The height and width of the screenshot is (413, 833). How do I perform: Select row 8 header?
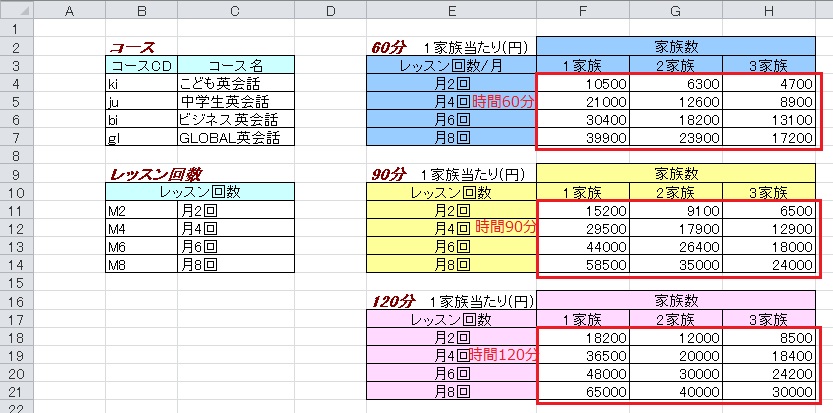coord(16,155)
